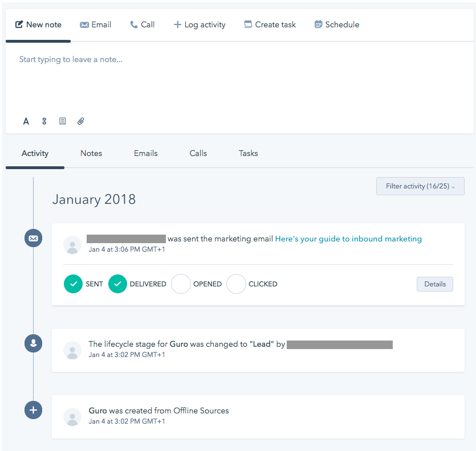The image size is (476, 451).
Task: Click the avatar beside the marketing email entry
Action: click(x=72, y=244)
